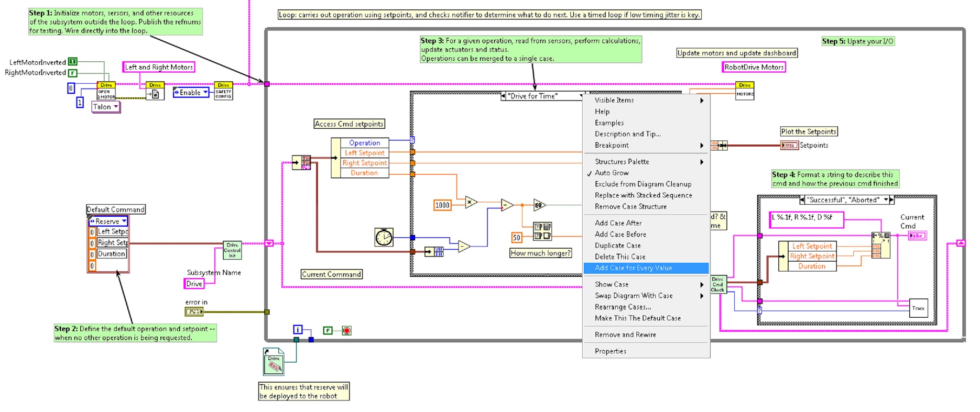Click the red loop stop terminal
This screenshot has height=412, width=980.
(x=346, y=330)
